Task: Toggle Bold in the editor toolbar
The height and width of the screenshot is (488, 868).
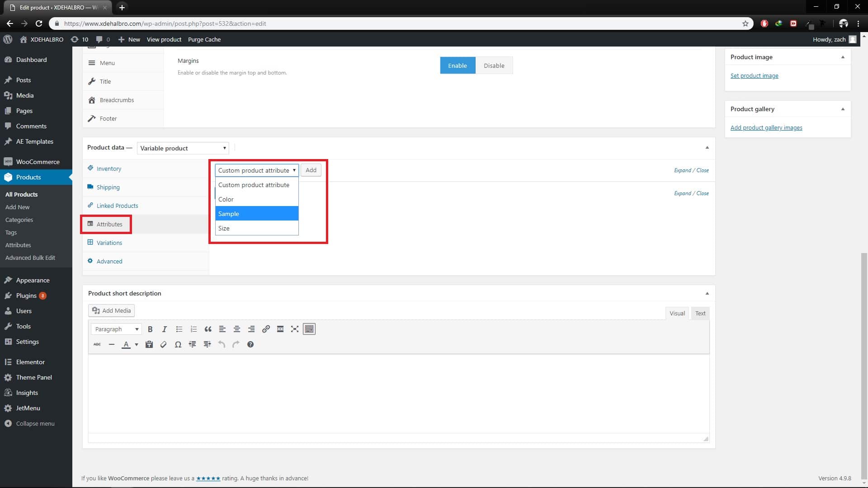Action: click(150, 329)
